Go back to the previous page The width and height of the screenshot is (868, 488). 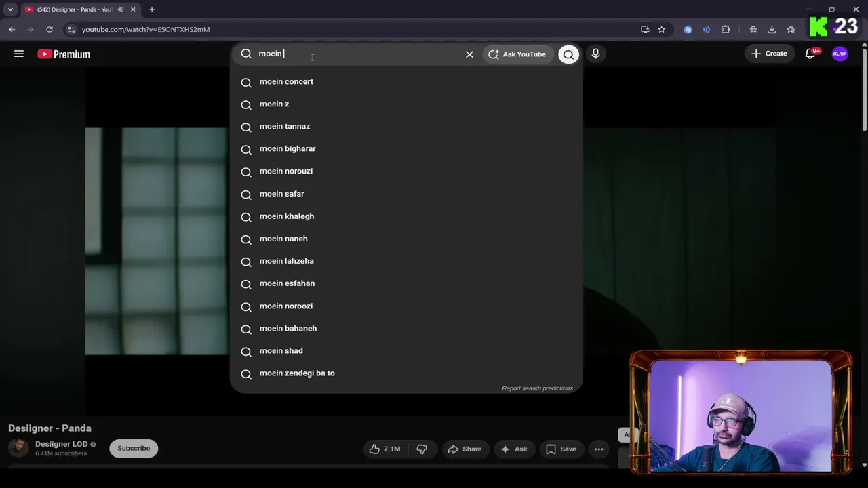pyautogui.click(x=12, y=29)
